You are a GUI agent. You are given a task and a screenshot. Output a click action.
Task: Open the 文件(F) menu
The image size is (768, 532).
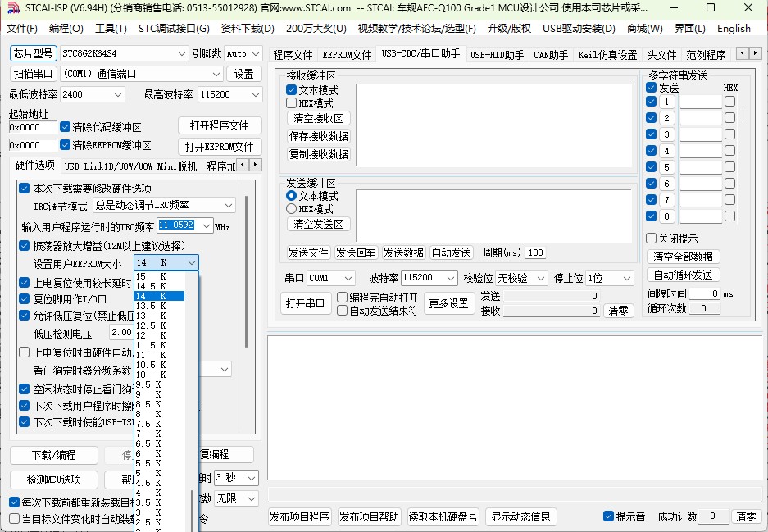[x=22, y=29]
